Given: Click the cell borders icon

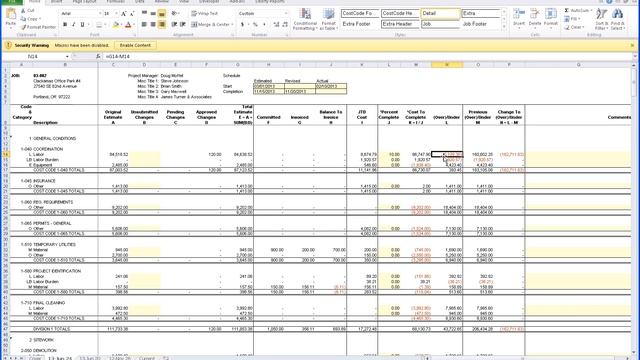Looking at the screenshot, I should (x=99, y=25).
